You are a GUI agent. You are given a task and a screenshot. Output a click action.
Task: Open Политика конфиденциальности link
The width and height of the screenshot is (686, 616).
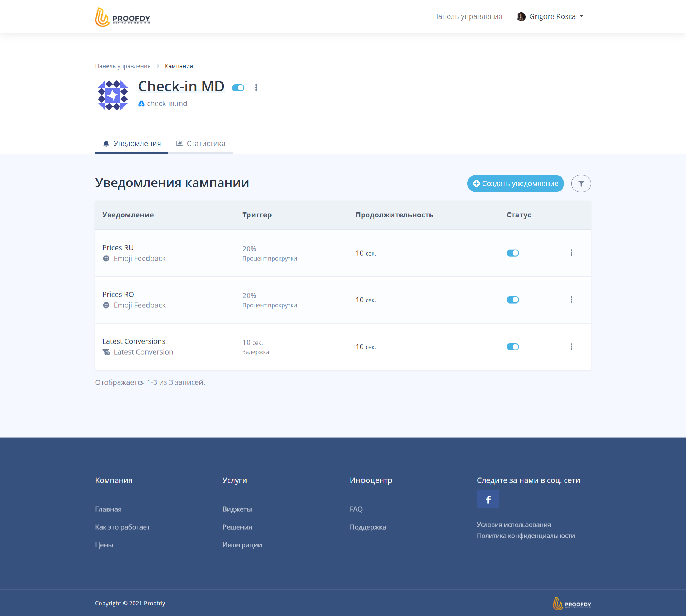point(526,536)
